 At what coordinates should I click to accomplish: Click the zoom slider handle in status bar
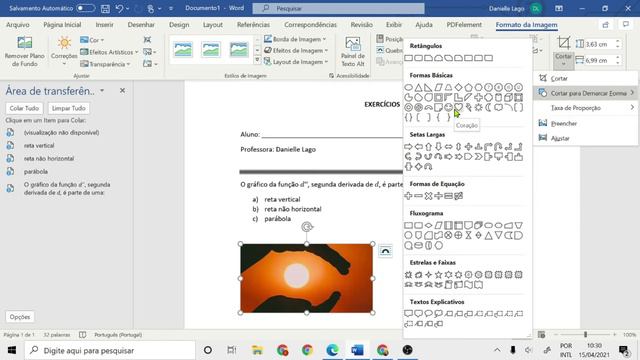(x=585, y=335)
